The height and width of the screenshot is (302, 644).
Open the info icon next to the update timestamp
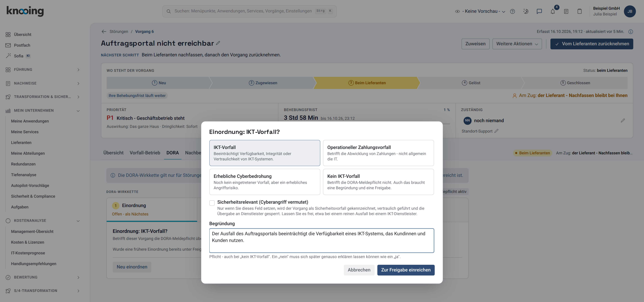(631, 32)
